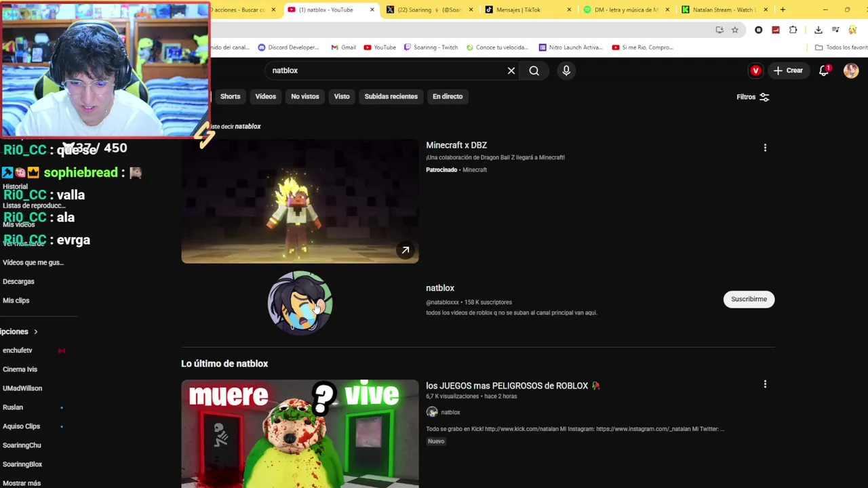Expand Mostrar más in subscriptions list
868x488 pixels.
22,483
